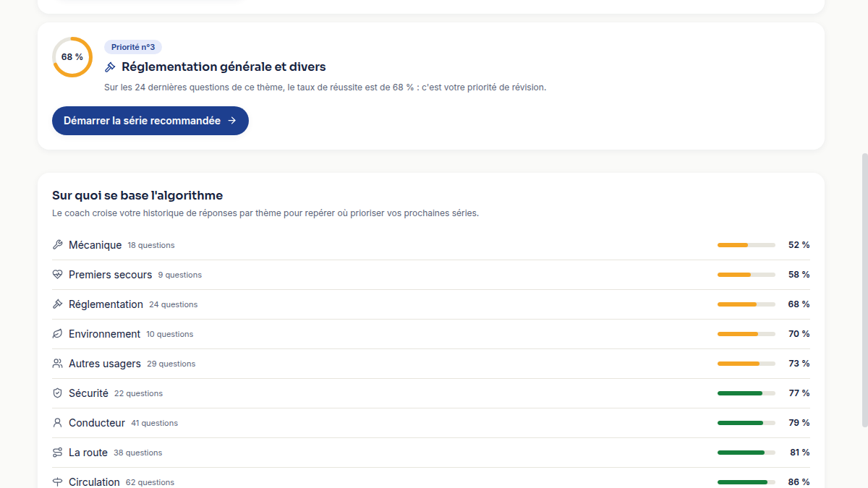Select the Sécurité theme label
Screen dimensions: 868x488
[x=88, y=393]
